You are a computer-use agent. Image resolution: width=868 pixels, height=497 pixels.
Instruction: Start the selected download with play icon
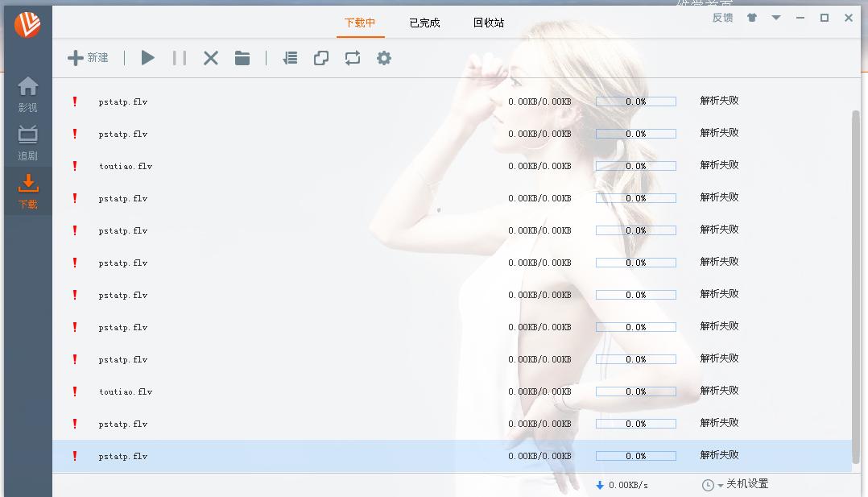147,58
